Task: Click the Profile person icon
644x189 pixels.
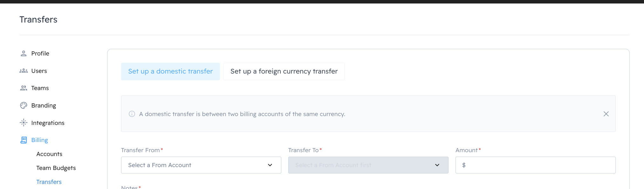Action: (24, 53)
